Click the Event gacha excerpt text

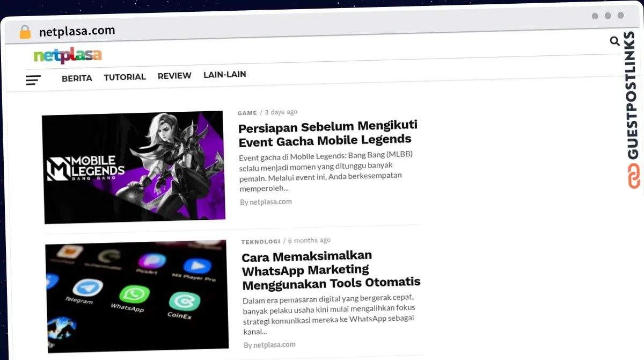click(326, 171)
